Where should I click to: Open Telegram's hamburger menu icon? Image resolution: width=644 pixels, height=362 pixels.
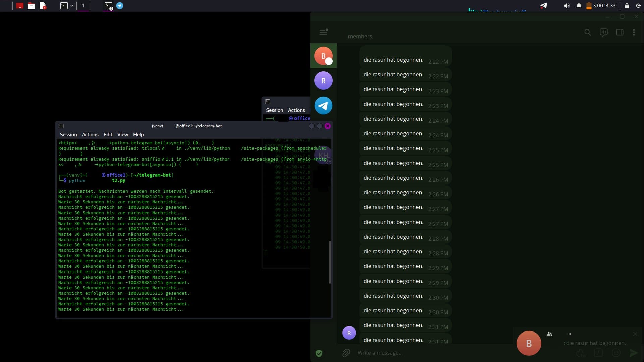(323, 32)
